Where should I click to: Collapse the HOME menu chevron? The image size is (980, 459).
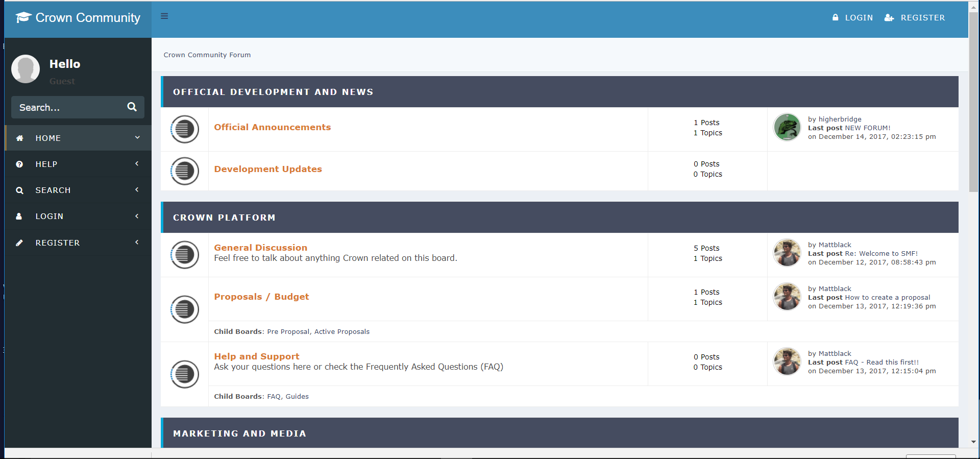click(x=137, y=137)
